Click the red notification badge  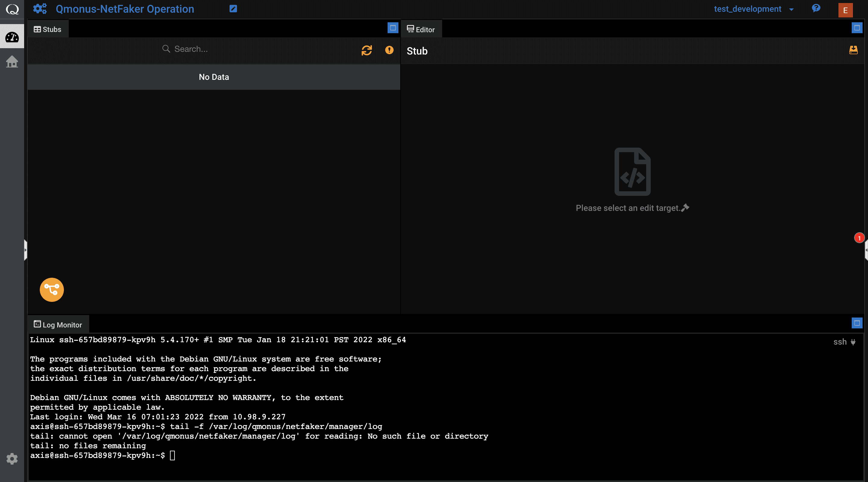click(x=859, y=238)
